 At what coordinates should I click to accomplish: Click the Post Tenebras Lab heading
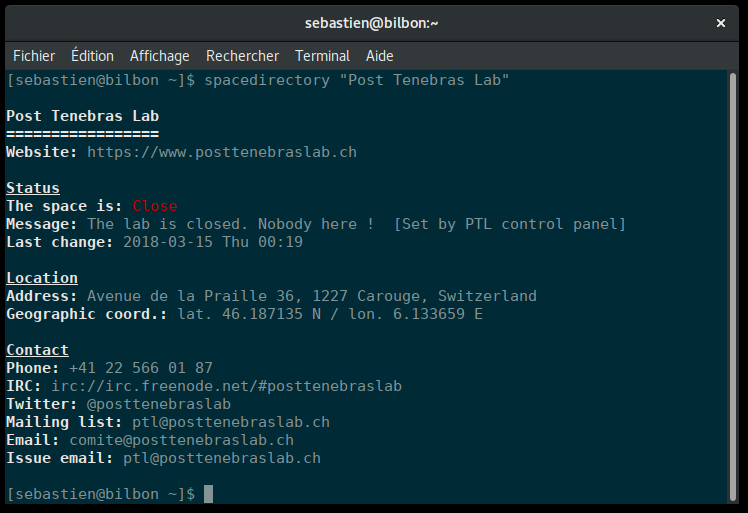tap(82, 116)
